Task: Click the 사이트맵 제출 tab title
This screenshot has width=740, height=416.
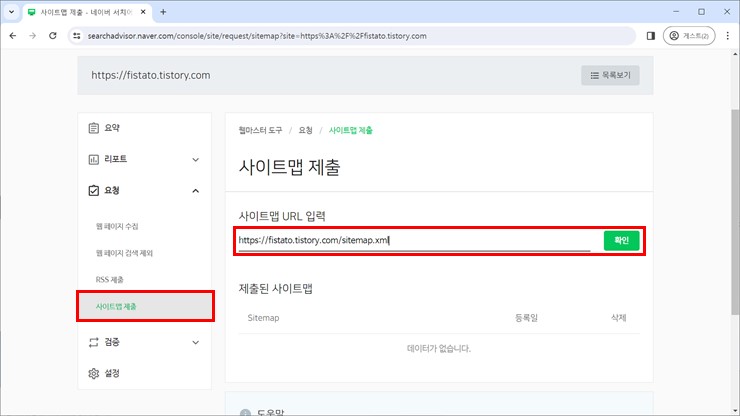Action: [86, 12]
